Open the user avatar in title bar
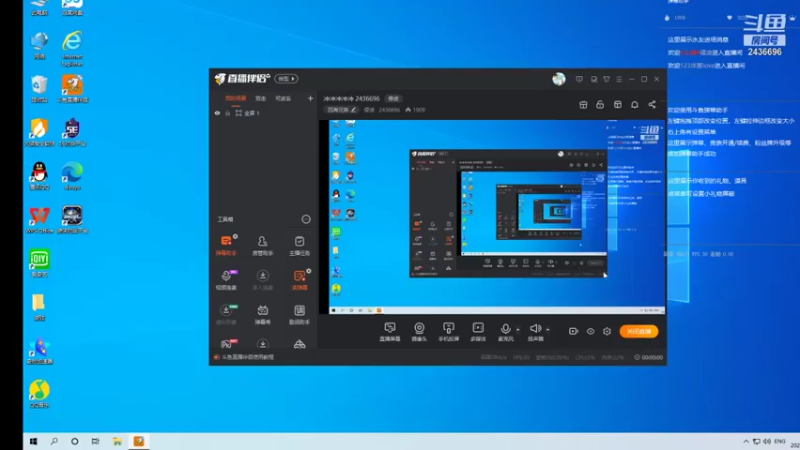Image resolution: width=800 pixels, height=450 pixels. click(x=559, y=79)
